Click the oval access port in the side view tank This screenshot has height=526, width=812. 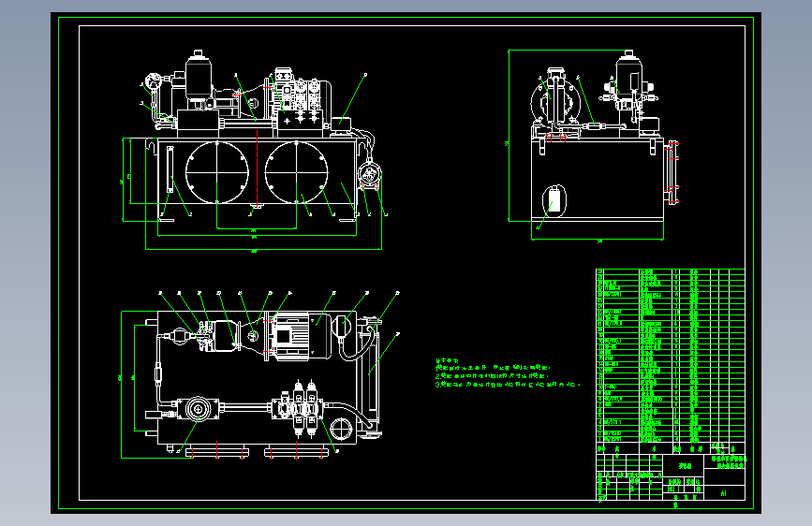click(x=554, y=200)
